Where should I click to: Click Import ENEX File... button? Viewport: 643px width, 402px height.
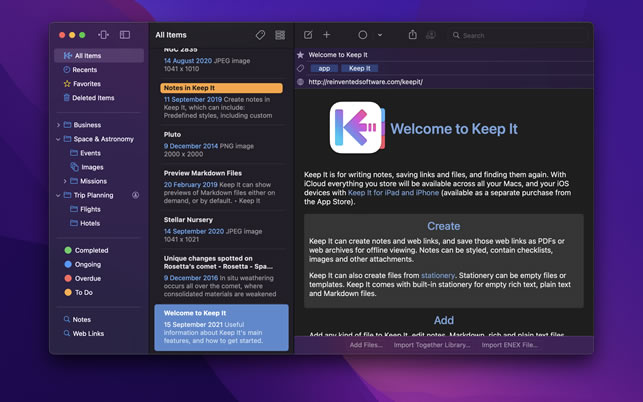[x=510, y=345]
